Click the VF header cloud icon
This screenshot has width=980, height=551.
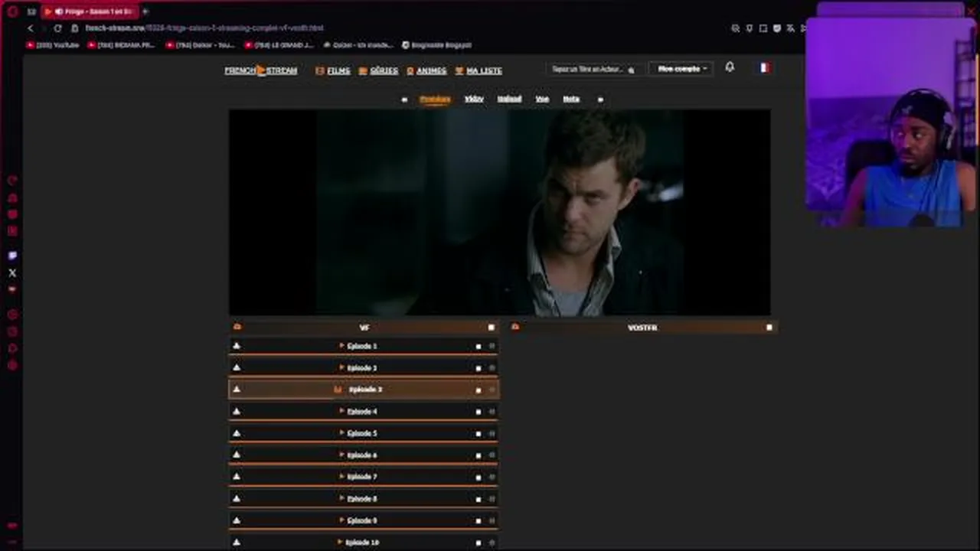237,327
